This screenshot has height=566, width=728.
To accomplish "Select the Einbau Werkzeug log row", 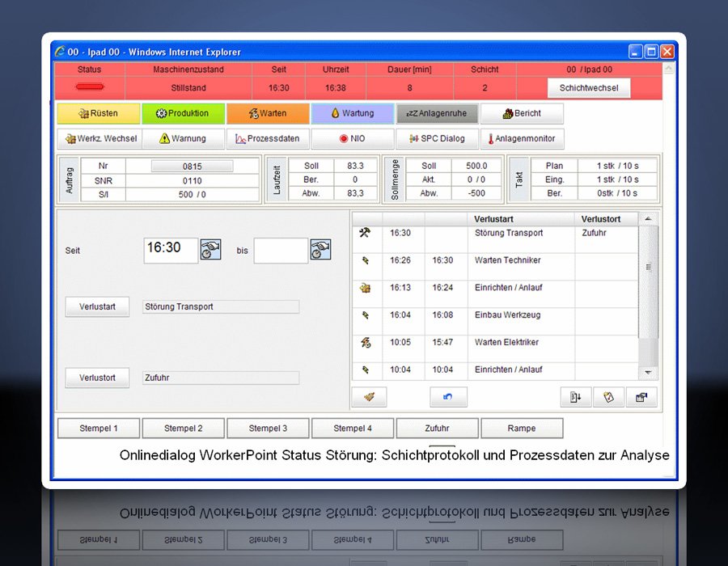I will (495, 322).
